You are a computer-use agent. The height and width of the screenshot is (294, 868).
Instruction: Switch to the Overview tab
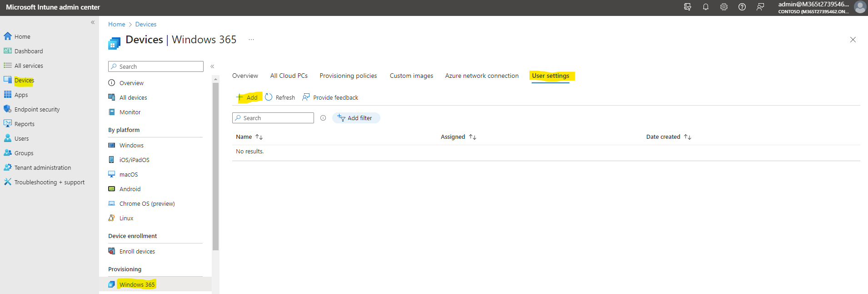pos(245,76)
